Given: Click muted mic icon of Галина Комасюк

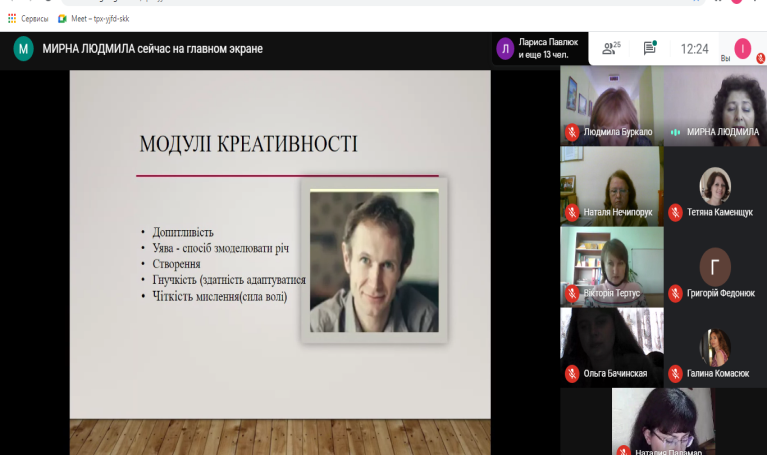Looking at the screenshot, I should click(676, 374).
